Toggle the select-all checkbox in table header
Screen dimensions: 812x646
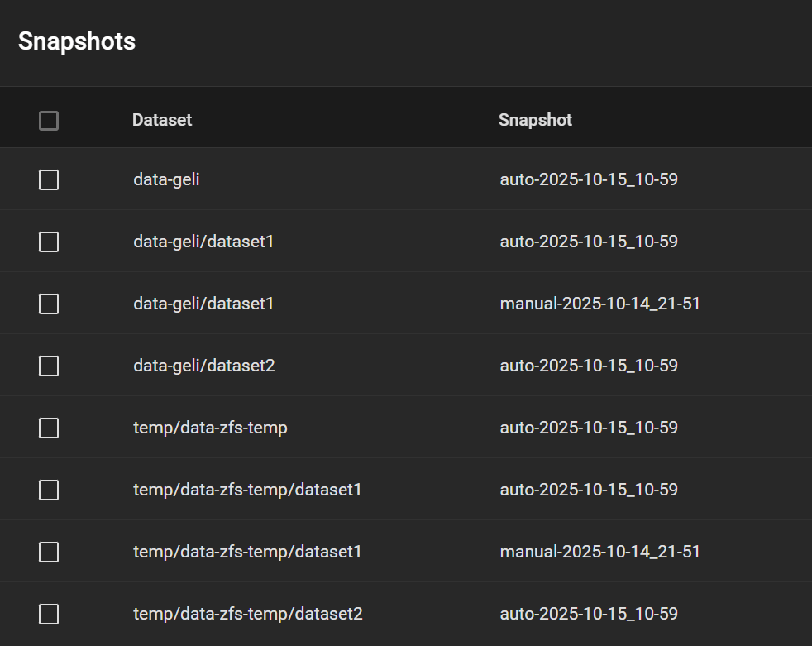coord(49,121)
